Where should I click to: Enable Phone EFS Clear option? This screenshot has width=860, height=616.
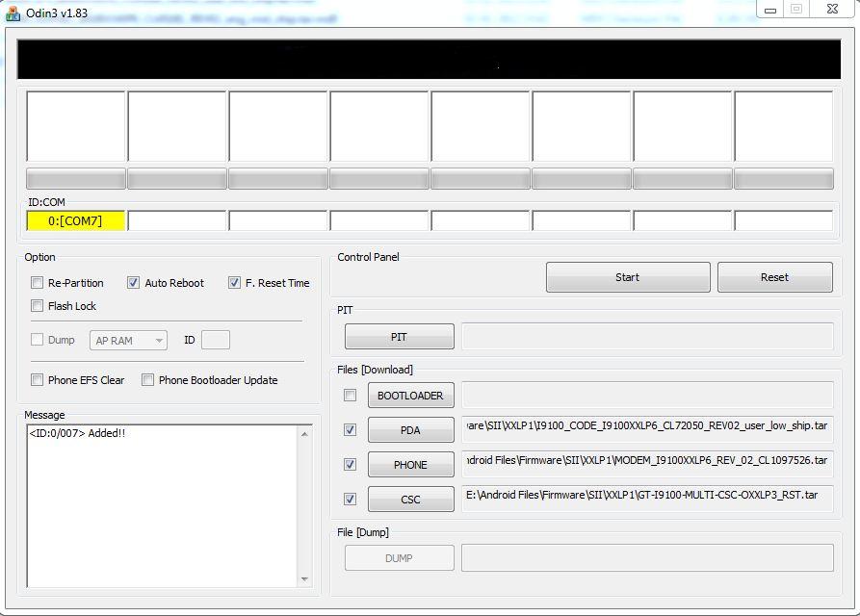37,380
